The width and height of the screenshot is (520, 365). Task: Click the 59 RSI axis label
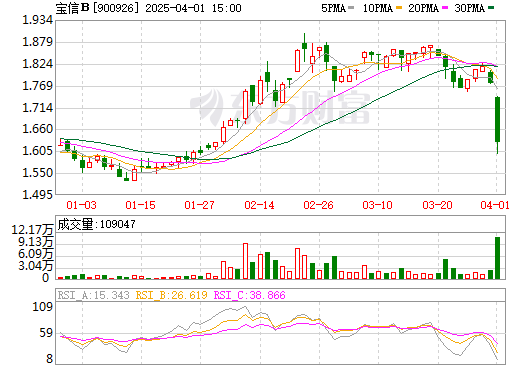[x=46, y=333]
